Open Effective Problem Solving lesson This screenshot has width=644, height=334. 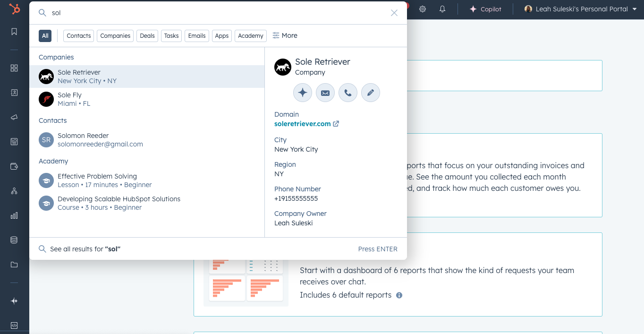pyautogui.click(x=147, y=180)
